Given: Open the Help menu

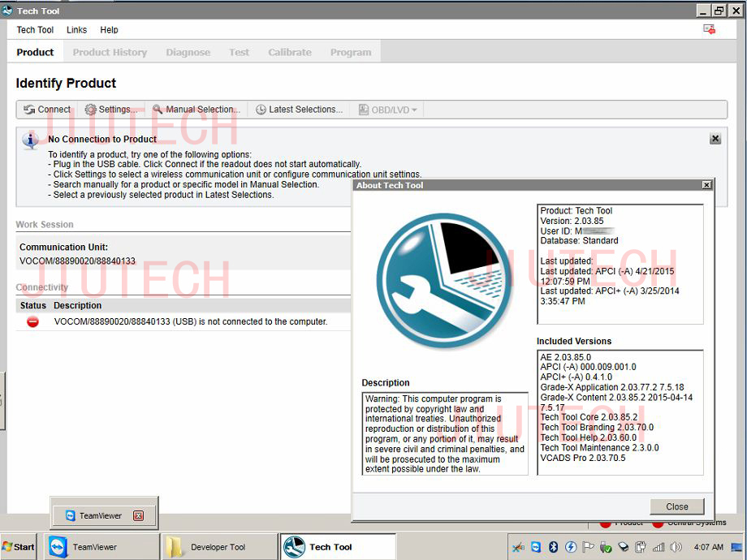Looking at the screenshot, I should click(109, 30).
